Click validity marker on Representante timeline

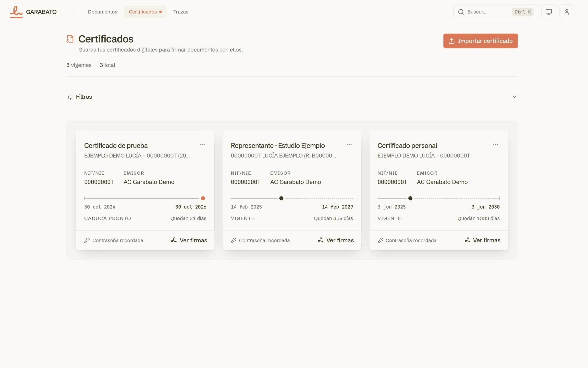click(x=281, y=198)
